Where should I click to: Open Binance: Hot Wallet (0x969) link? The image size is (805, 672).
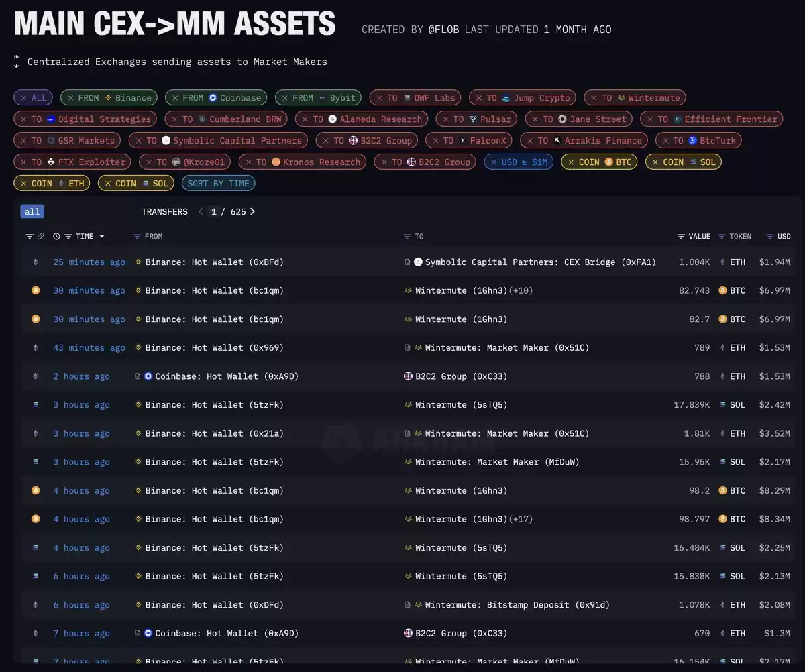[215, 347]
